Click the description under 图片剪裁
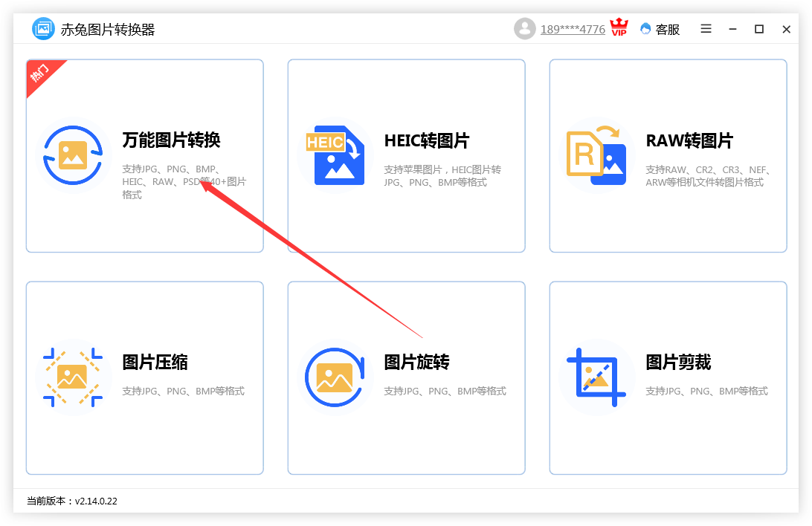 tap(707, 391)
